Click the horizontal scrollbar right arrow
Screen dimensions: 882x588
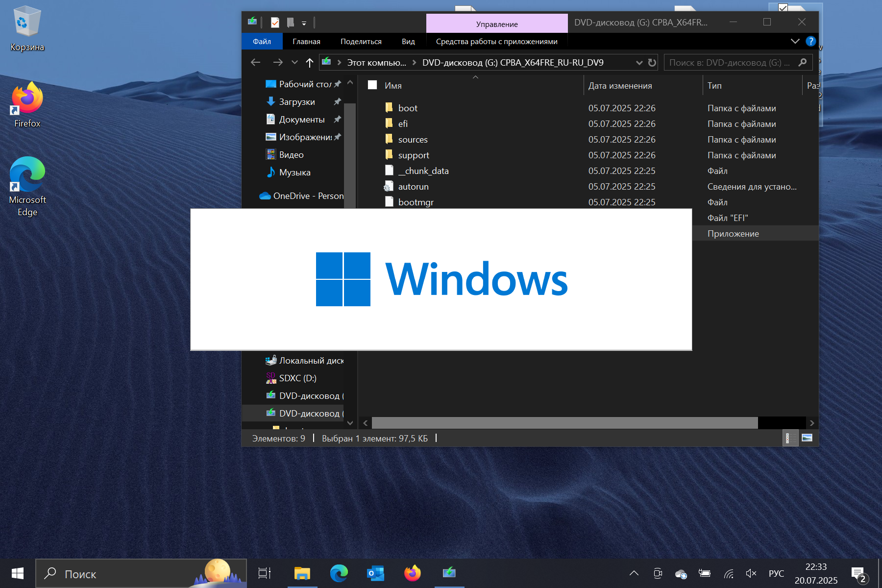tap(812, 423)
